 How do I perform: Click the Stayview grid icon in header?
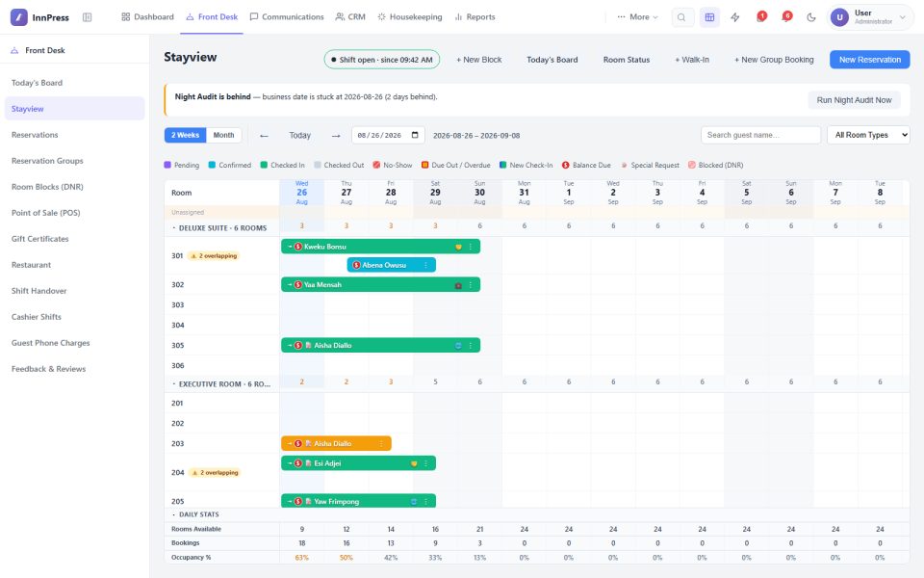pyautogui.click(x=709, y=17)
